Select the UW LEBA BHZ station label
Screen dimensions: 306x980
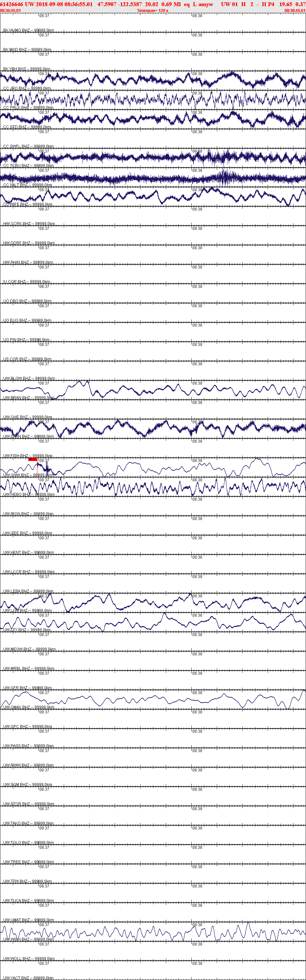29,592
